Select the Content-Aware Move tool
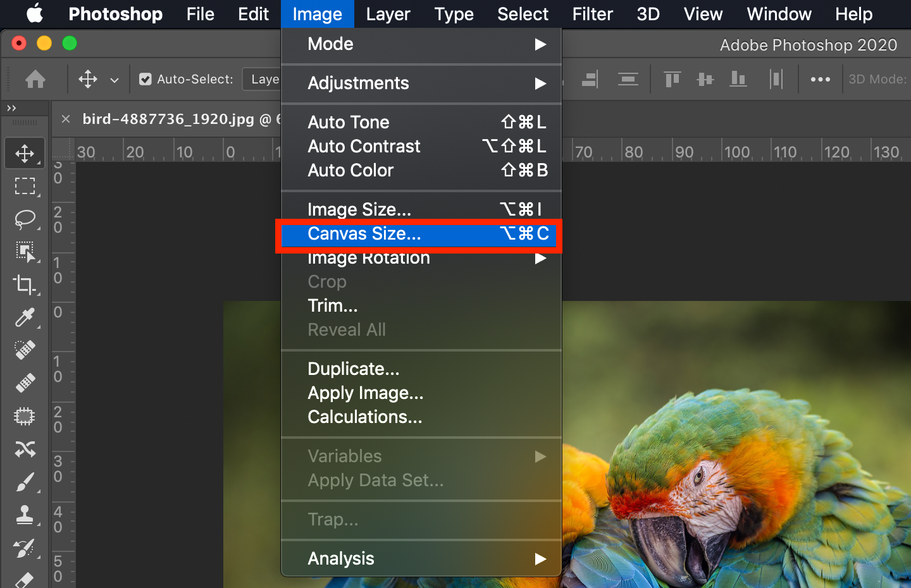 point(25,449)
